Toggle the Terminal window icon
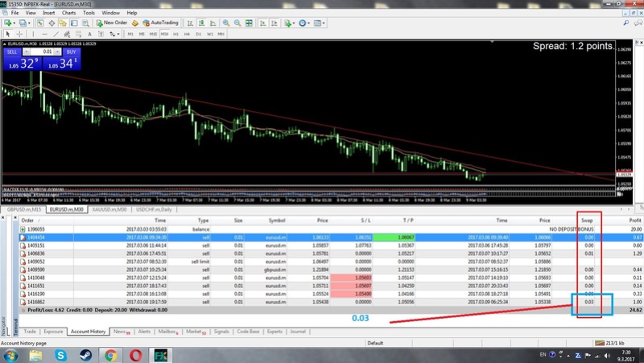Viewport: 644px width, 363px height. [74, 23]
